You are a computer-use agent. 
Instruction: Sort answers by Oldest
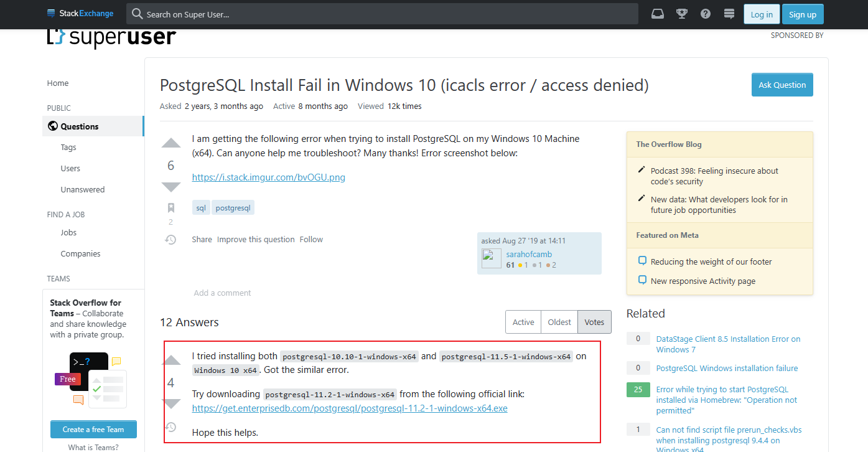559,322
